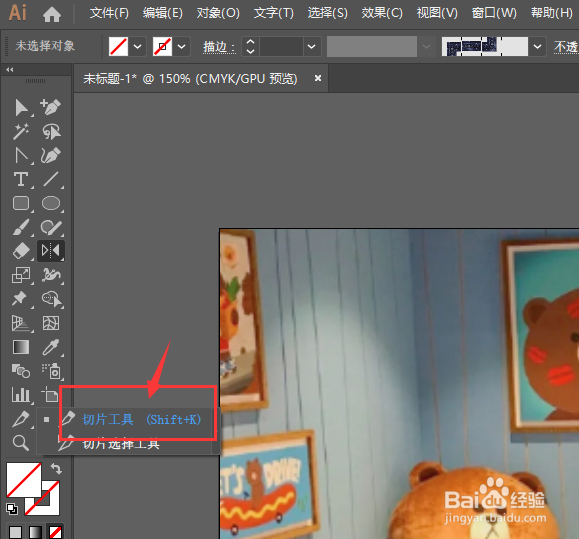Open the 编辑(E) menu
Viewport: 579px width, 539px height.
click(x=163, y=13)
